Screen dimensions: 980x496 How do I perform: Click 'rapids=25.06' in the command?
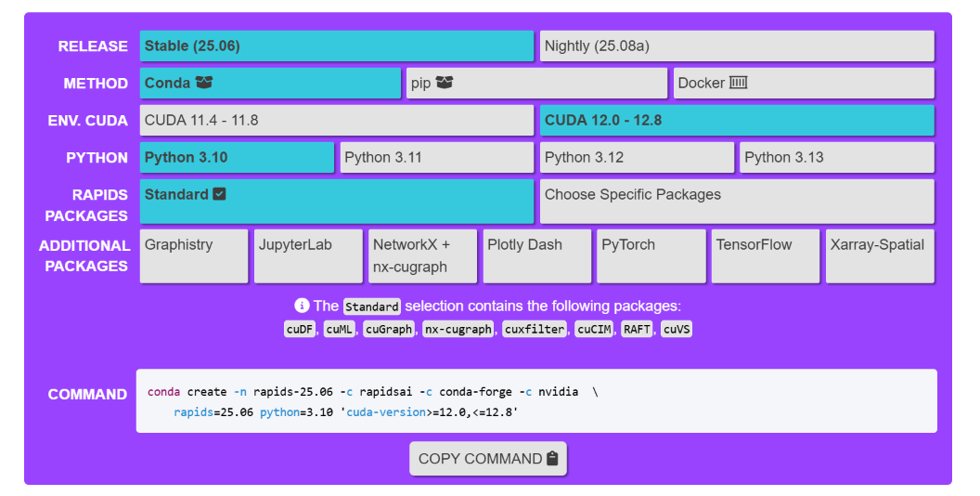tap(213, 412)
